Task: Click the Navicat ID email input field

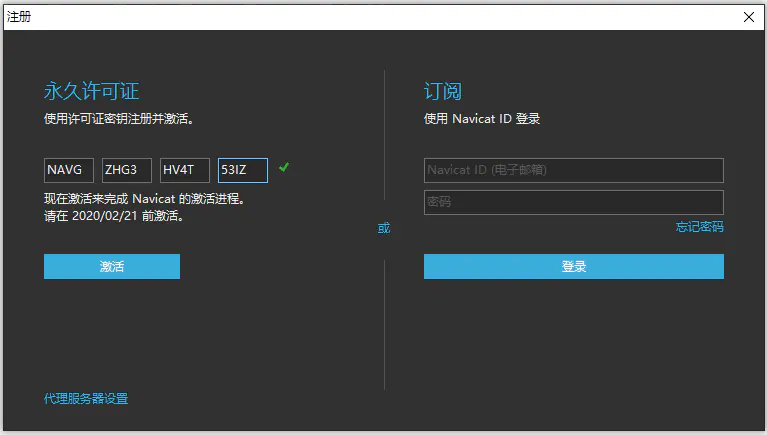Action: (574, 170)
